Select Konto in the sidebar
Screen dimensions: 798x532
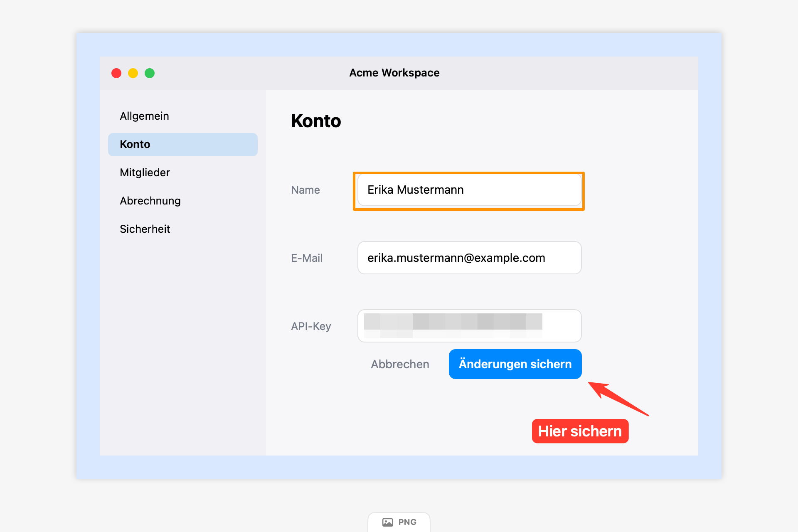pyautogui.click(x=182, y=144)
